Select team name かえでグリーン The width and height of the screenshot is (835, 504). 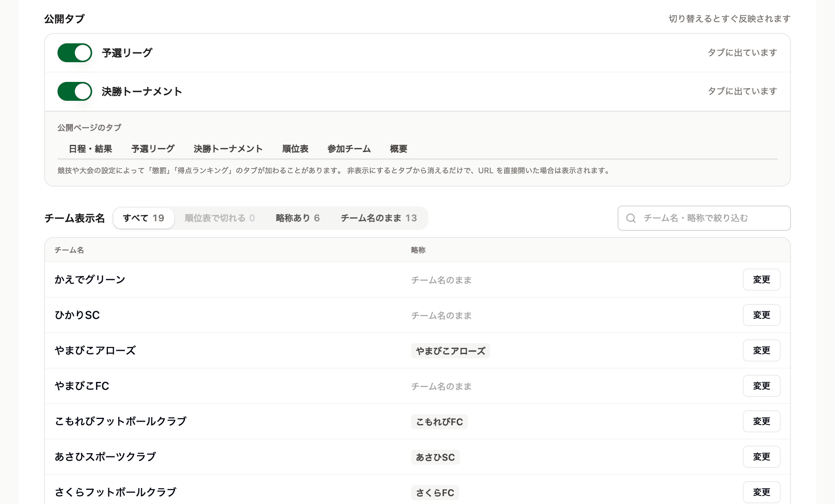point(90,280)
